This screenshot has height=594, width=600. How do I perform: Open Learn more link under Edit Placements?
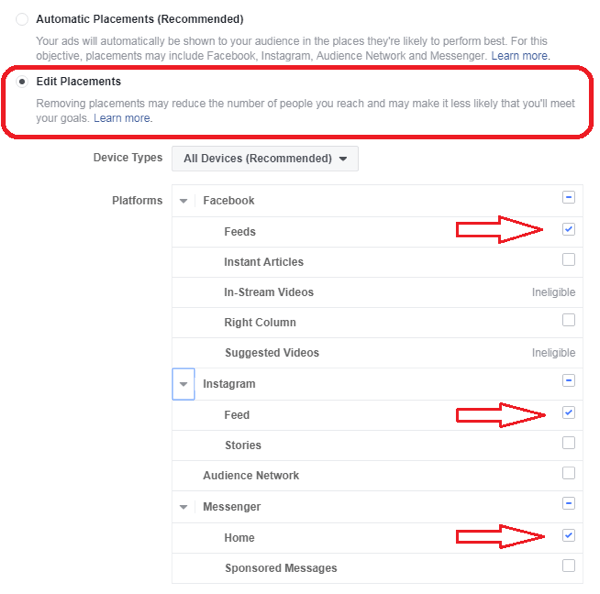[123, 118]
